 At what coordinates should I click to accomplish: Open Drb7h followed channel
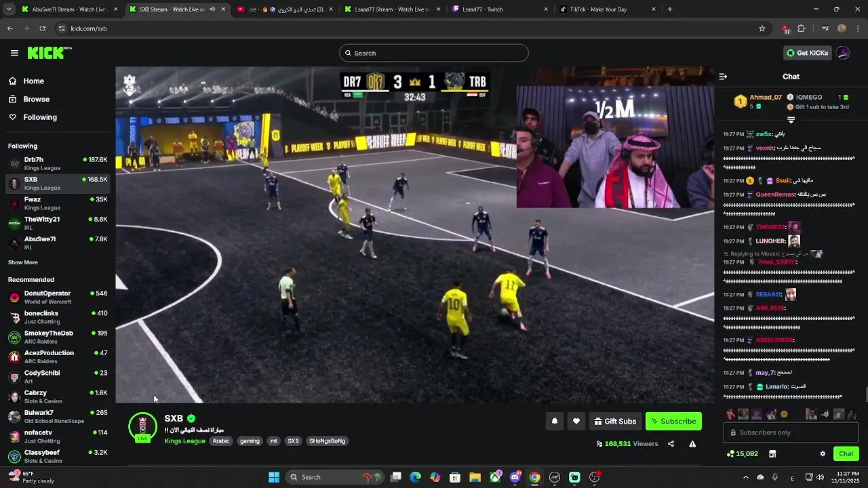click(58, 164)
